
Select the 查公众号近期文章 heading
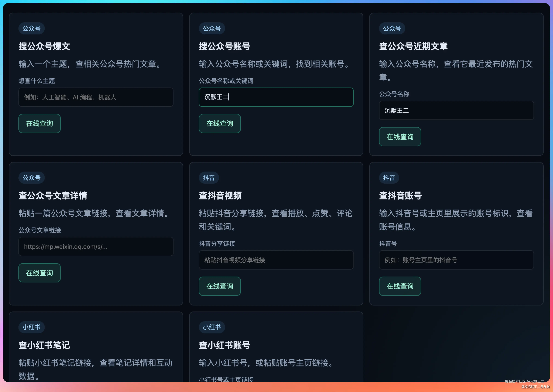(413, 46)
